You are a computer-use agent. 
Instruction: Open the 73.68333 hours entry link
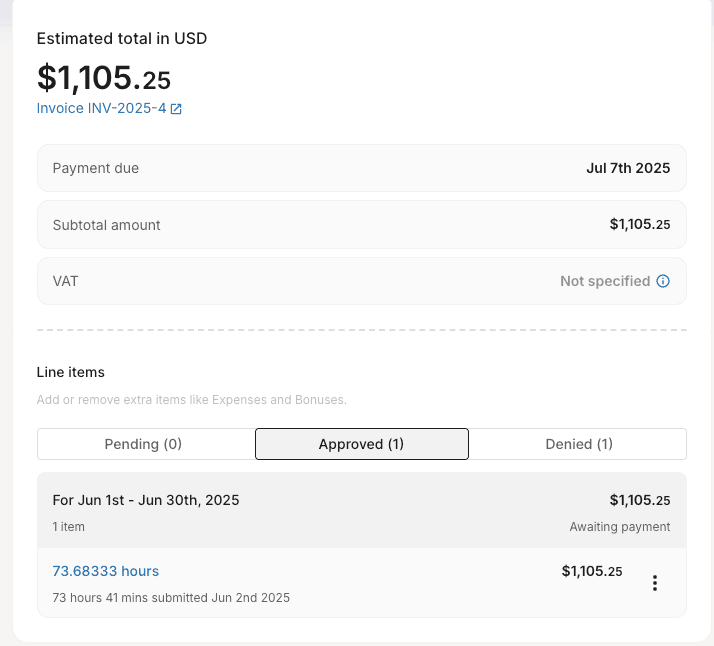pyautogui.click(x=106, y=571)
